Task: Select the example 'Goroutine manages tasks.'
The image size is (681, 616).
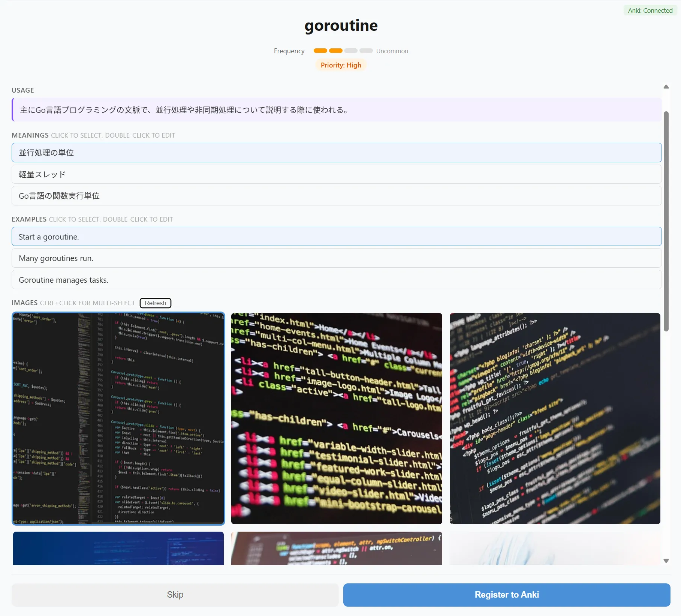Action: click(337, 280)
